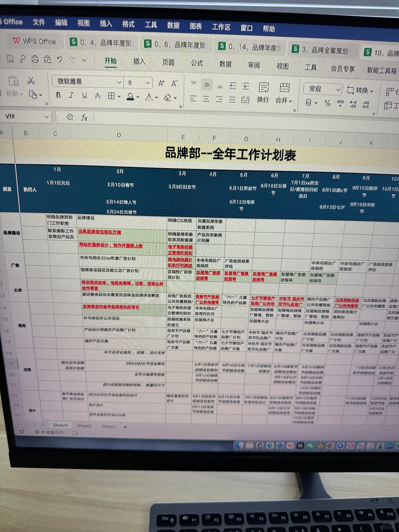Align text right in cell
The height and width of the screenshot is (532, 399).
pos(219,99)
